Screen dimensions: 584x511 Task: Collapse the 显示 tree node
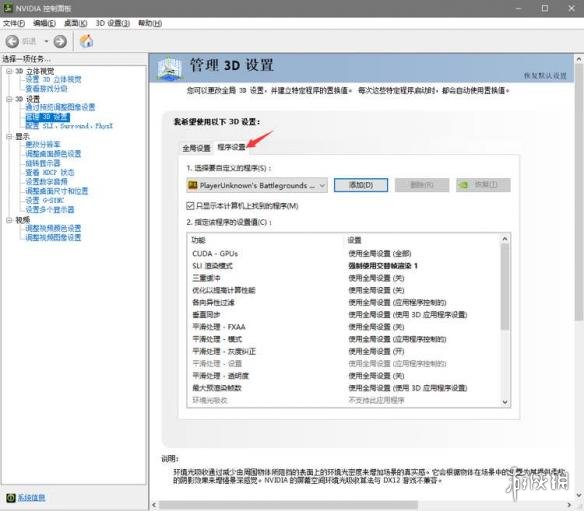(9, 137)
